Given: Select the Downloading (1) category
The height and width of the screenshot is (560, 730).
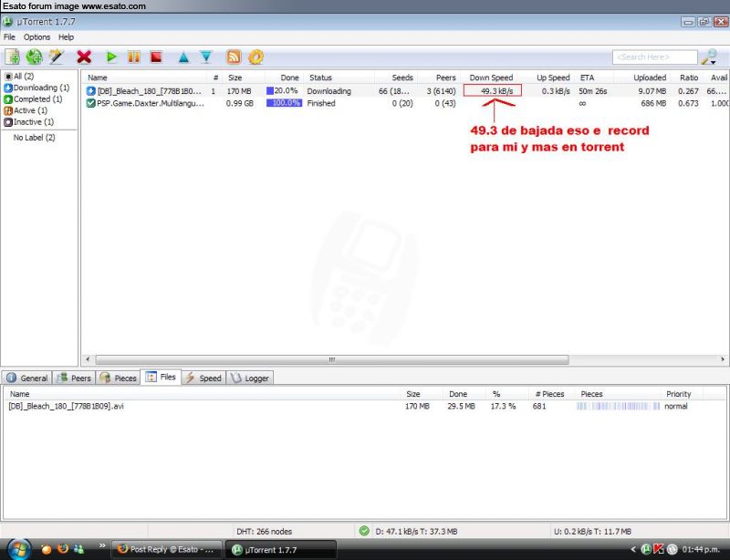Looking at the screenshot, I should [x=36, y=88].
